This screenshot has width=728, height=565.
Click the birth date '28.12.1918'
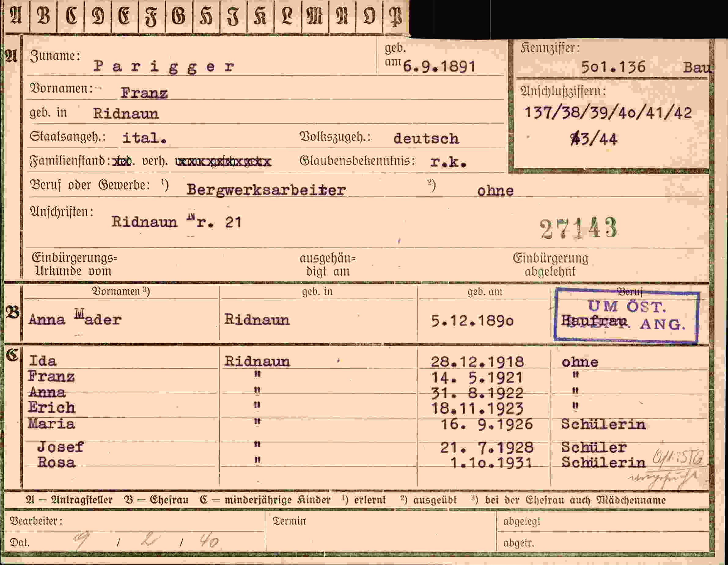point(477,362)
